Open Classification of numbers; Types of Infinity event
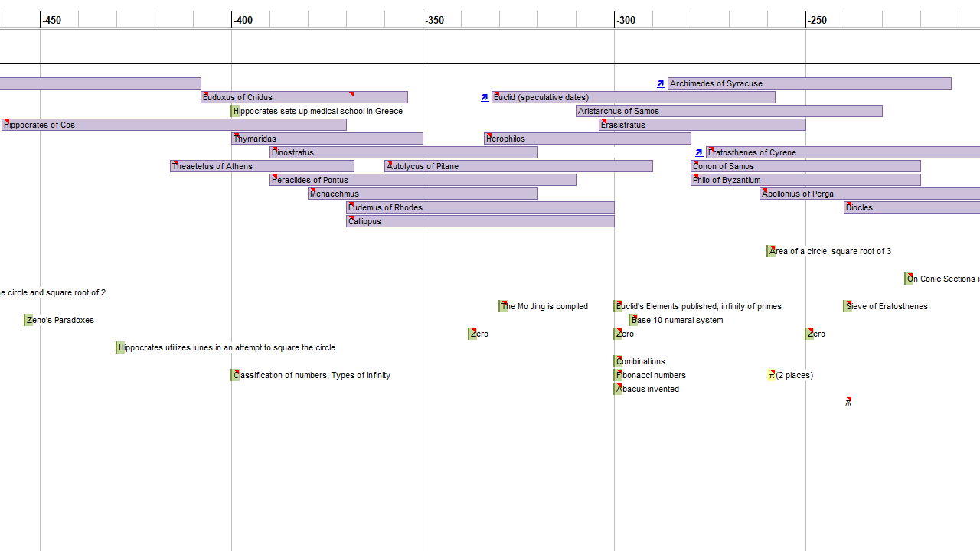This screenshot has height=551, width=980. click(312, 375)
